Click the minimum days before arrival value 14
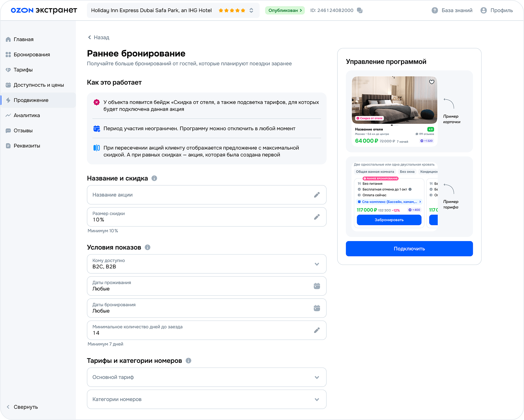Image resolution: width=524 pixels, height=420 pixels. (x=96, y=333)
